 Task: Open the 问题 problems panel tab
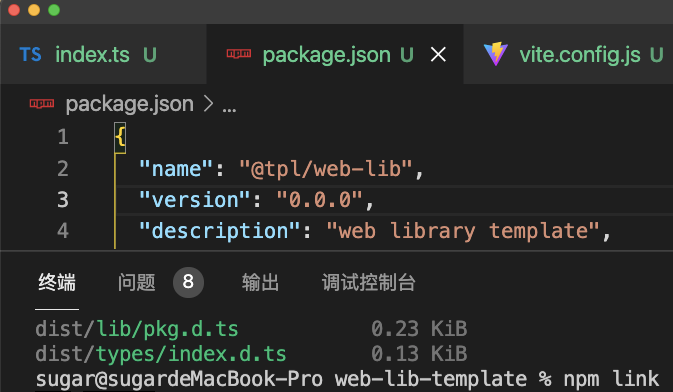(x=136, y=283)
